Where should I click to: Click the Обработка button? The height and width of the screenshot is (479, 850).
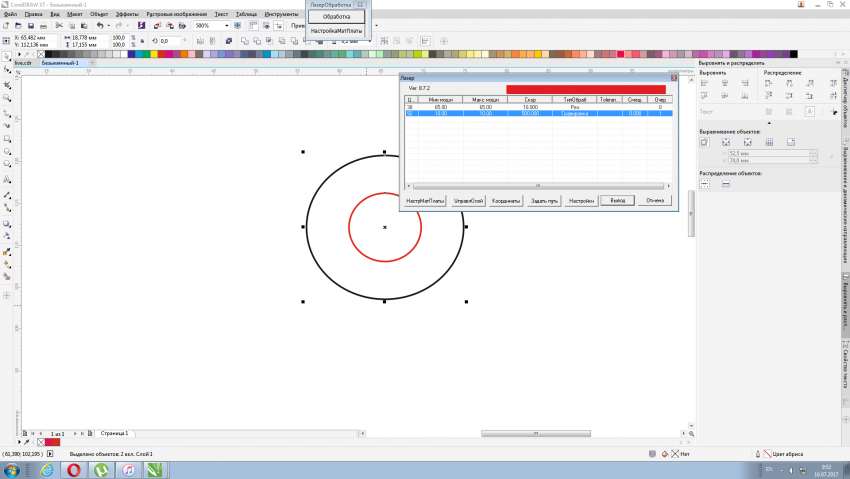(x=336, y=17)
